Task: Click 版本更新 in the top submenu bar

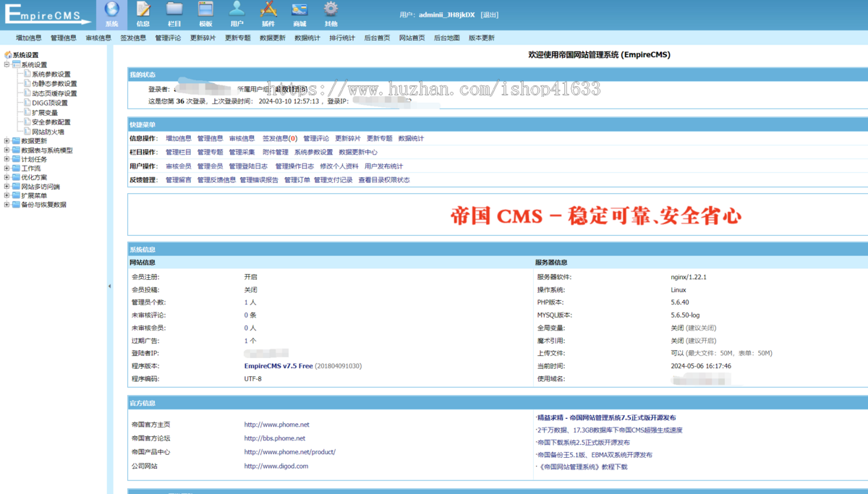Action: [482, 38]
